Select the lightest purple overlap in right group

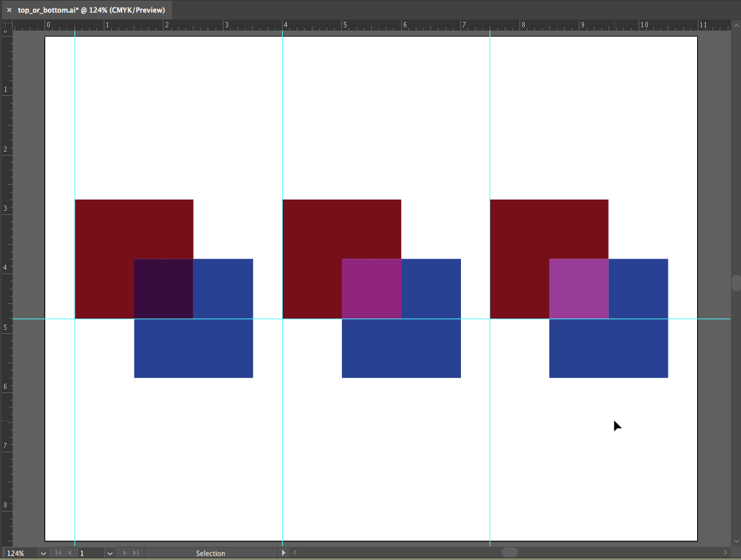579,289
